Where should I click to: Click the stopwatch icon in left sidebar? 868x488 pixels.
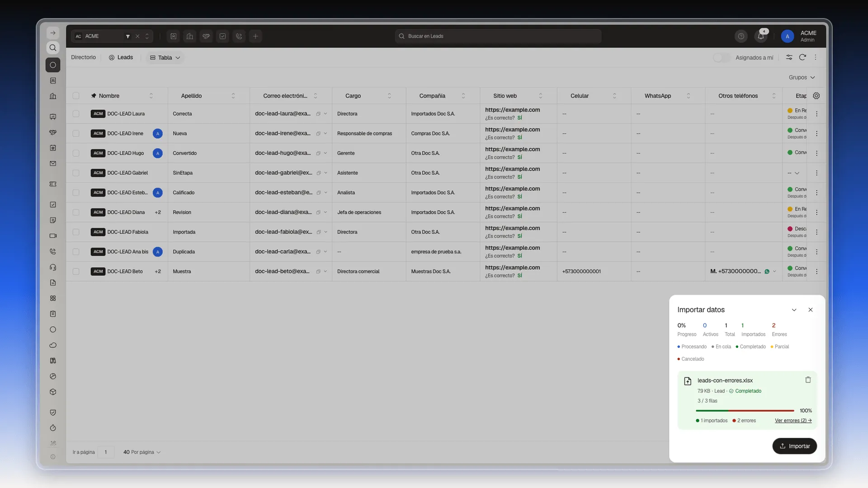[53, 428]
